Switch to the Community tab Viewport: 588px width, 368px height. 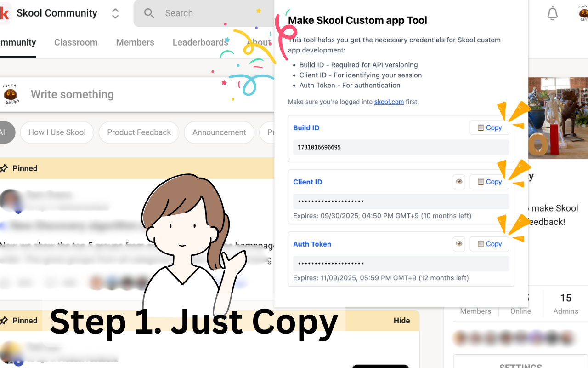point(18,42)
